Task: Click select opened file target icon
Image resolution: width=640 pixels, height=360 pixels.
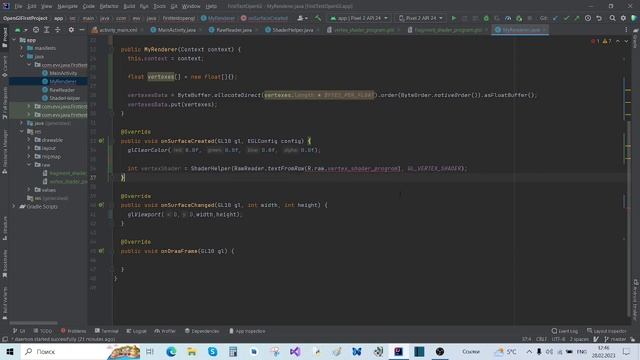Action: click(36, 30)
